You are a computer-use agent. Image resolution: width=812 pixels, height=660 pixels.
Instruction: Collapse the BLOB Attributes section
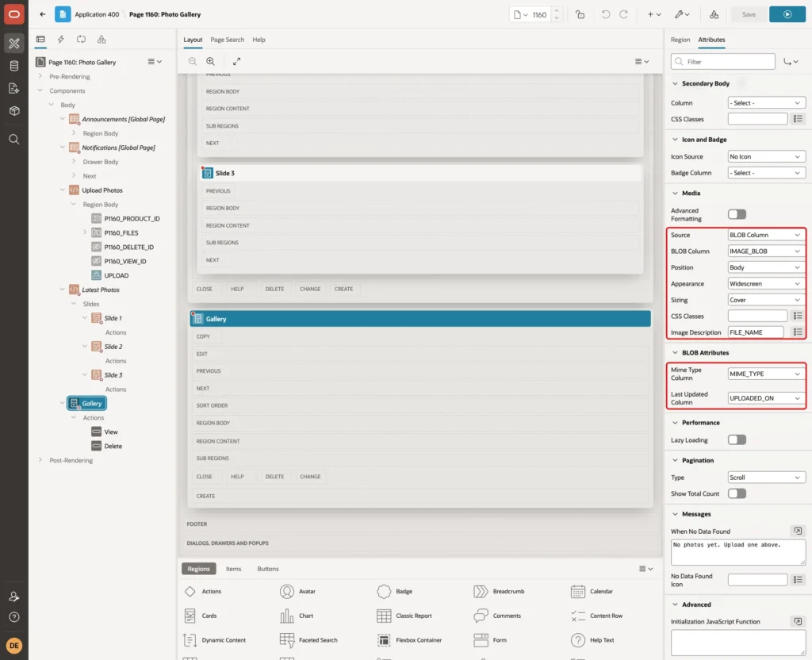(x=675, y=353)
